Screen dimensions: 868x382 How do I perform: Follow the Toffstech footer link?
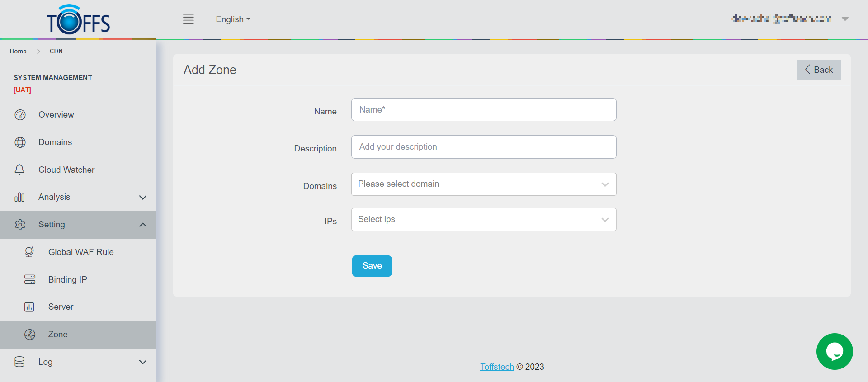(497, 367)
